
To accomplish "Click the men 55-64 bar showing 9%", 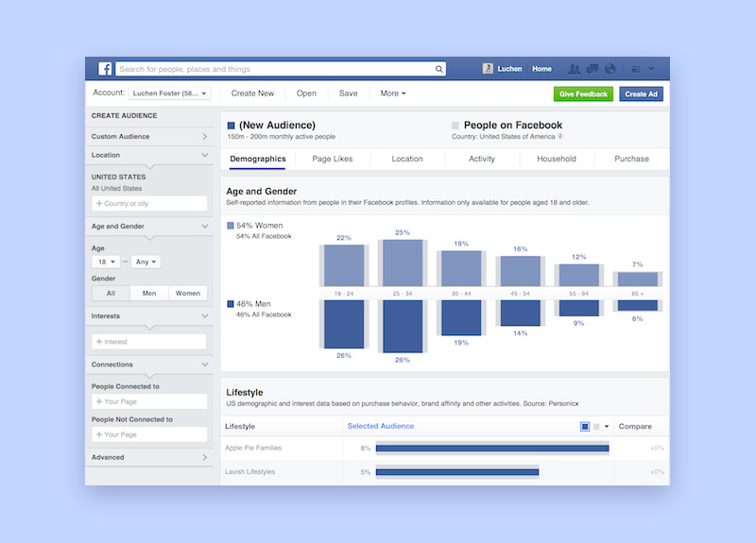I will click(579, 308).
